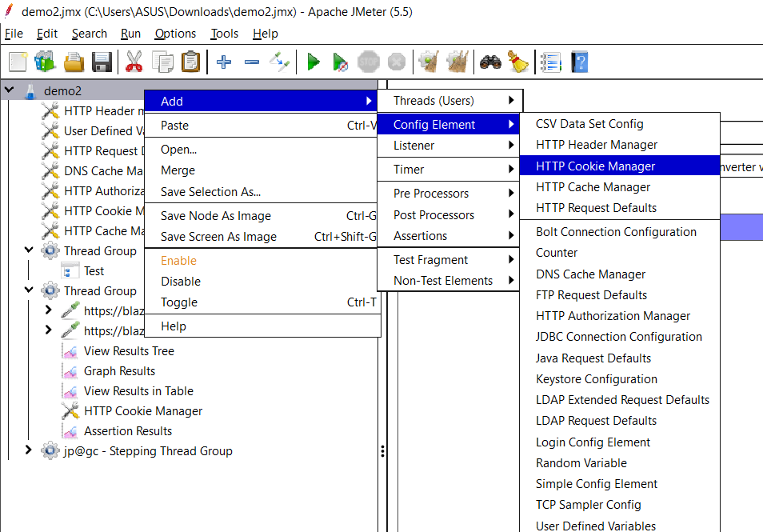Viewport: 763px width, 532px height.
Task: Click the Clear All double-broom icon
Action: tap(457, 62)
